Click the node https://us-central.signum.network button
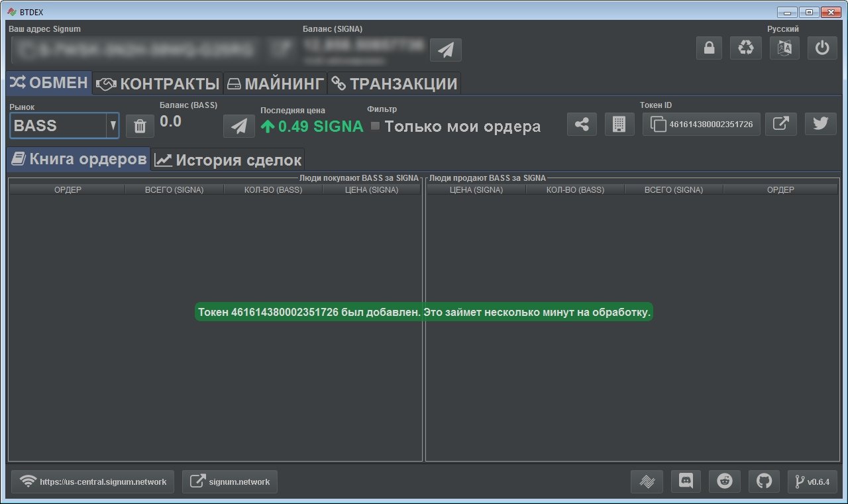 click(93, 481)
